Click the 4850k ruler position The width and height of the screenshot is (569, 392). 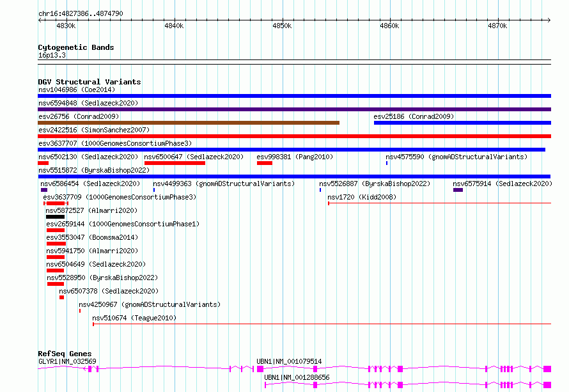pyautogui.click(x=282, y=26)
